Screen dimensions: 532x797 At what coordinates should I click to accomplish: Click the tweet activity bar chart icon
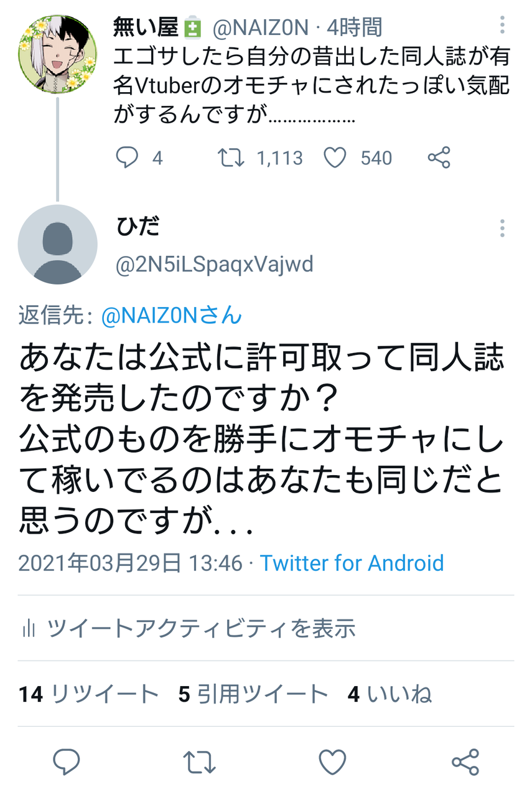tap(29, 629)
